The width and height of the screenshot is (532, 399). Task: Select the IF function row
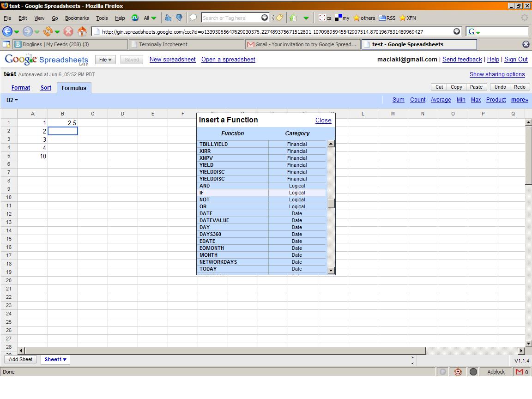point(261,193)
